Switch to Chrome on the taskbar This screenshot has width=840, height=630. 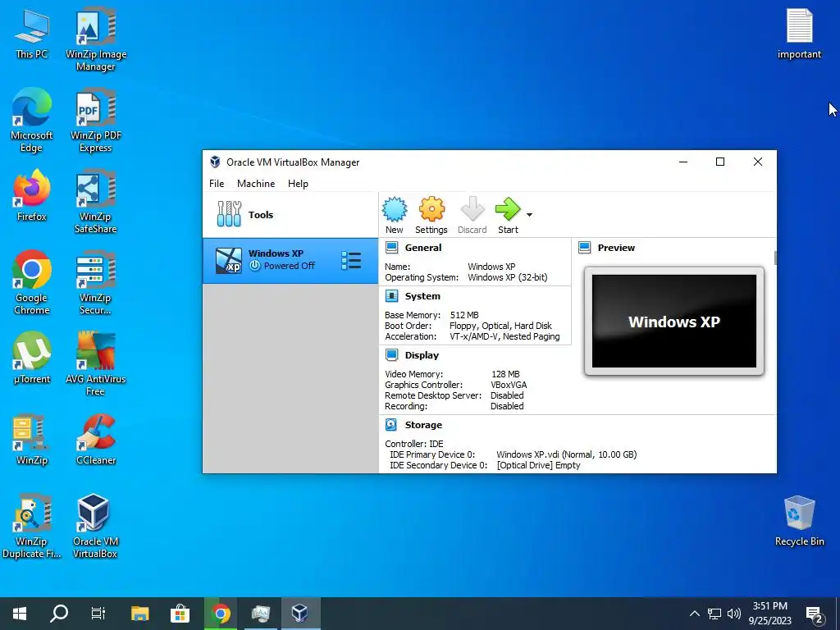(x=220, y=614)
